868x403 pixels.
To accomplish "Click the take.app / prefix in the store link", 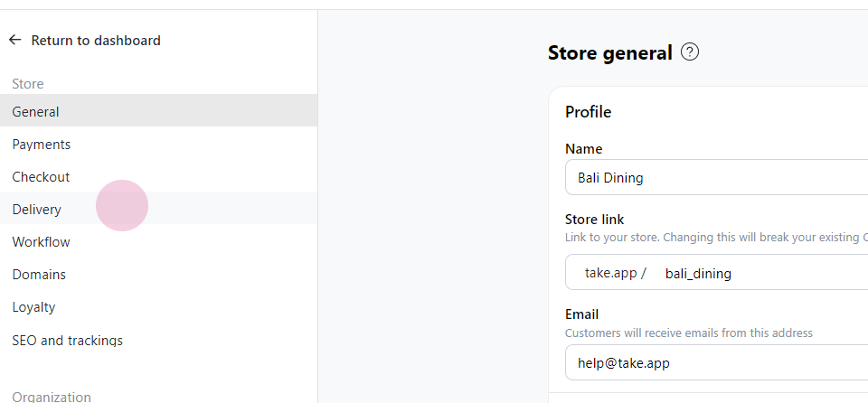I will pos(615,273).
